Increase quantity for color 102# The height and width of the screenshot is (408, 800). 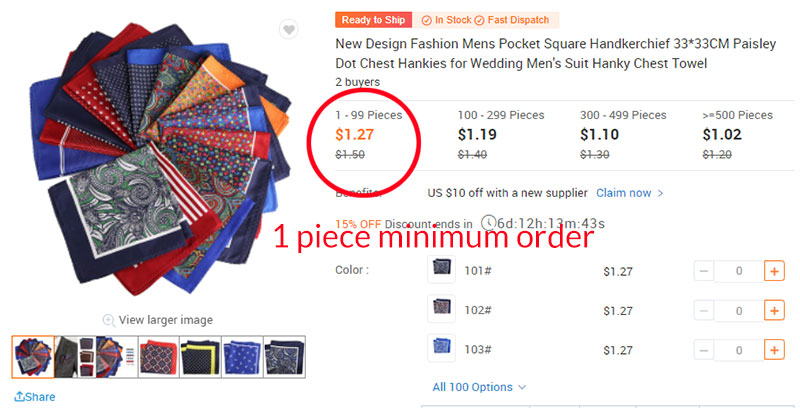(774, 310)
